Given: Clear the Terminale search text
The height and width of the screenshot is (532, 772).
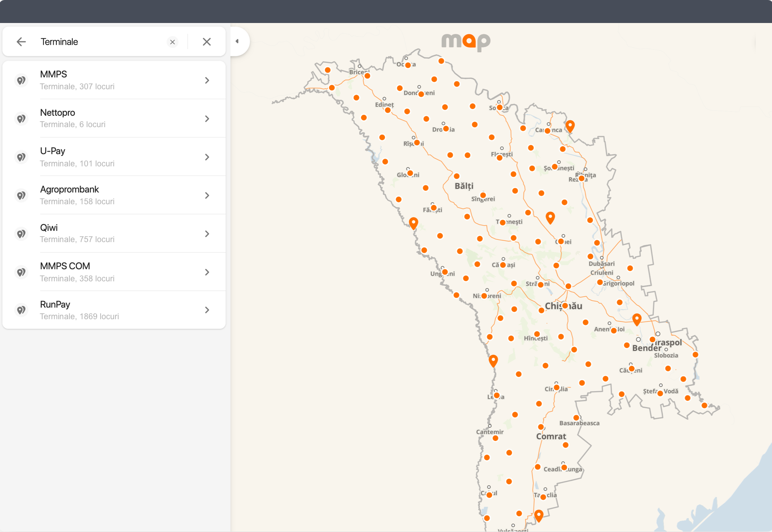Looking at the screenshot, I should (x=172, y=42).
